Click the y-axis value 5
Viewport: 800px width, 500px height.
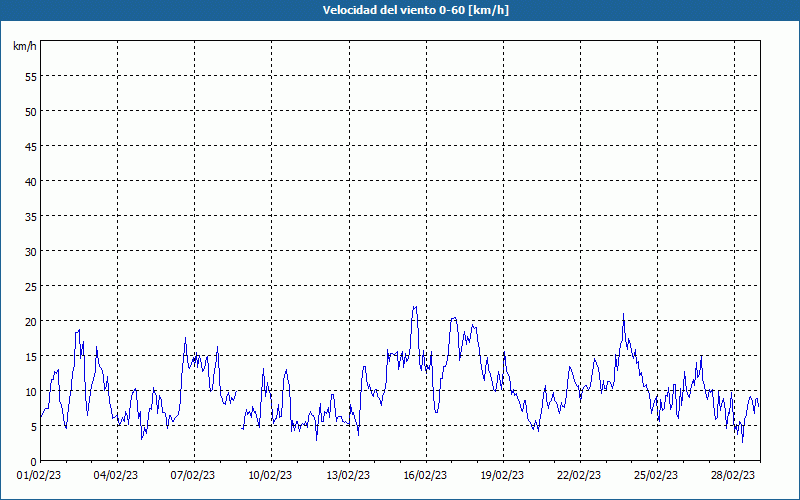[x=34, y=427]
